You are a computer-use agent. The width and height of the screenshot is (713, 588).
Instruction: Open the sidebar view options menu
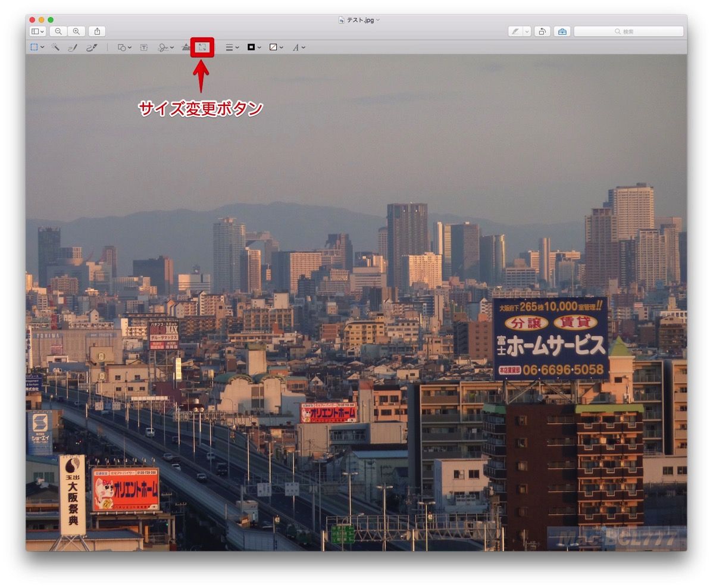[x=36, y=31]
